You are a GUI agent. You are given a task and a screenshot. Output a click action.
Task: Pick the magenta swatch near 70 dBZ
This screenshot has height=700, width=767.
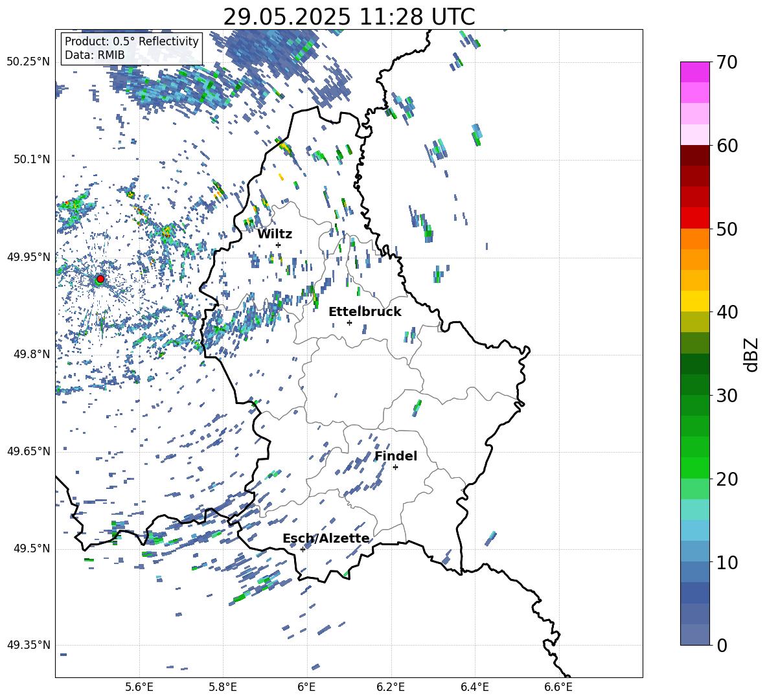[x=695, y=73]
